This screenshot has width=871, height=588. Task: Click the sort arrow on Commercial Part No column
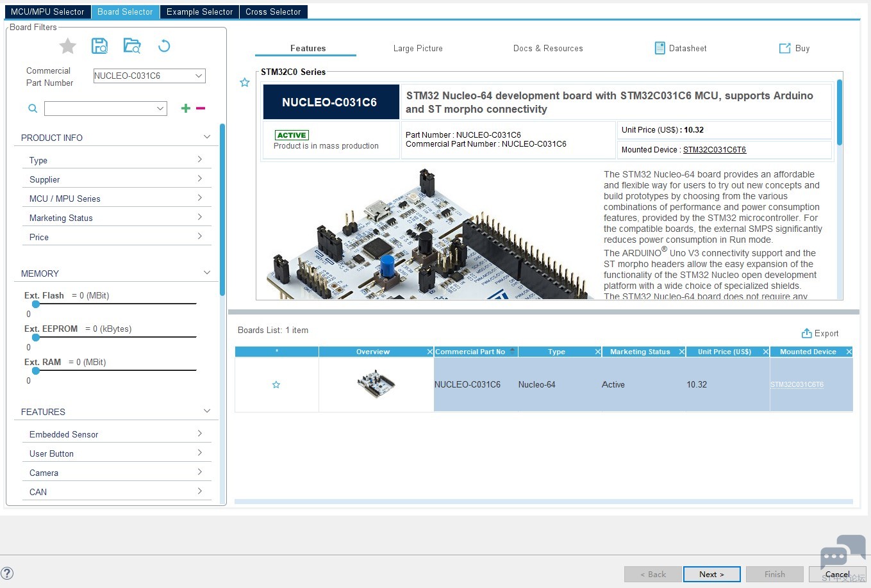pyautogui.click(x=512, y=350)
